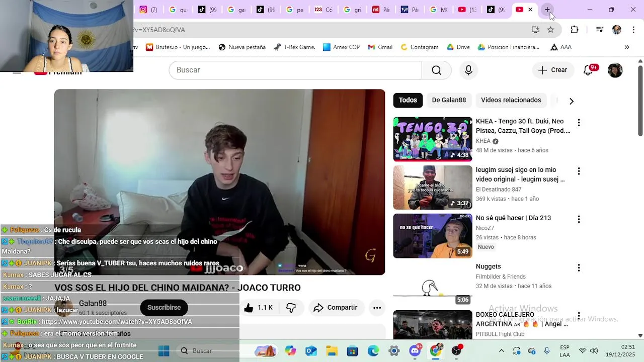The height and width of the screenshot is (362, 644).
Task: Open the KHEA Tengo 30 video thumbnail
Action: tap(433, 139)
